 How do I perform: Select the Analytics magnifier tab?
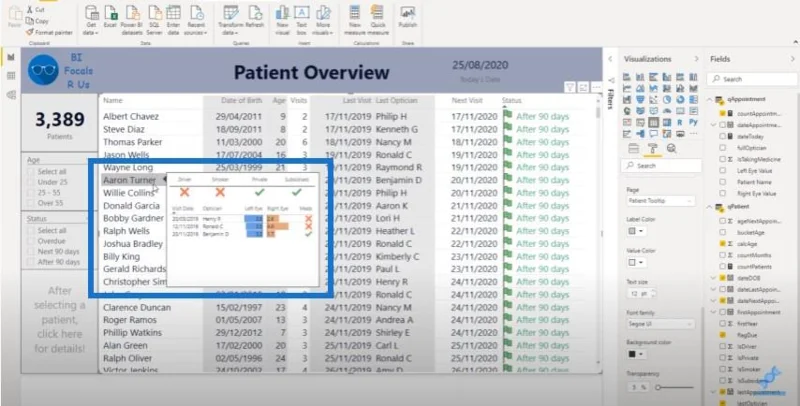coord(671,148)
